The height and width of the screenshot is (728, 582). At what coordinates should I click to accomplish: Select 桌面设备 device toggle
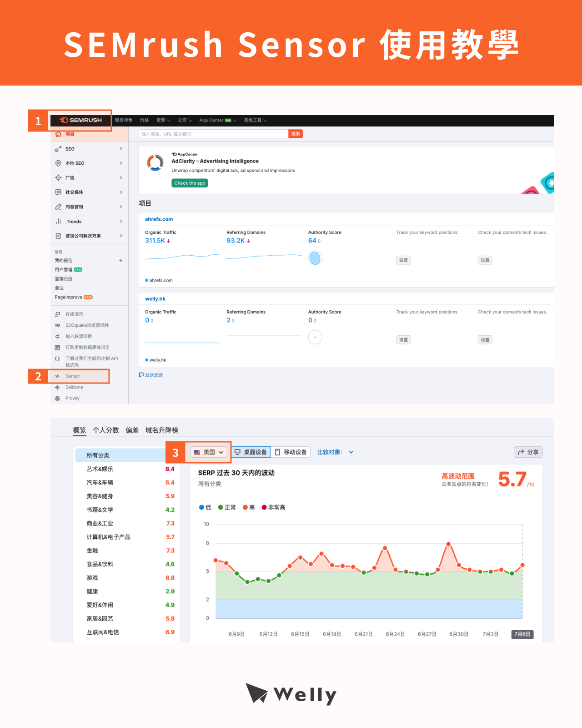251,452
